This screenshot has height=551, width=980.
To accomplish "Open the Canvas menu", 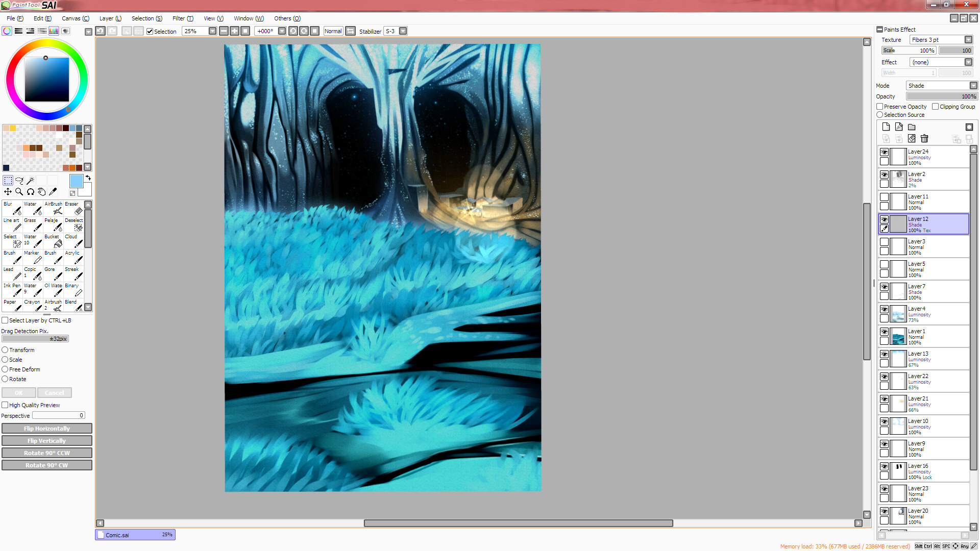I will (75, 18).
